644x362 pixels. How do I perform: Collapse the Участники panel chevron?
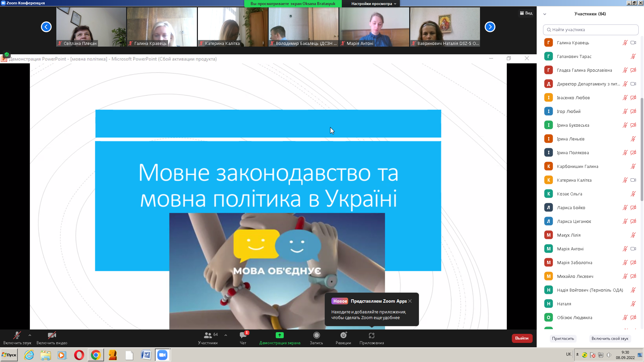pos(545,14)
